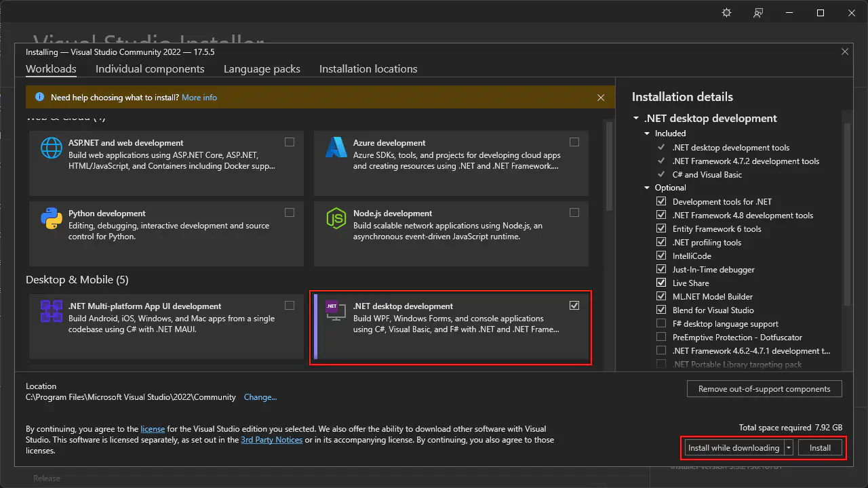Click the Desktop & Mobile (5) heading
The width and height of the screenshot is (868, 488).
(x=77, y=280)
